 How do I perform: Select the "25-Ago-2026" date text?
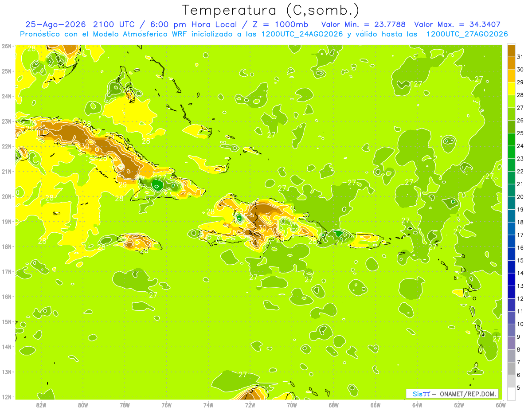coord(55,24)
